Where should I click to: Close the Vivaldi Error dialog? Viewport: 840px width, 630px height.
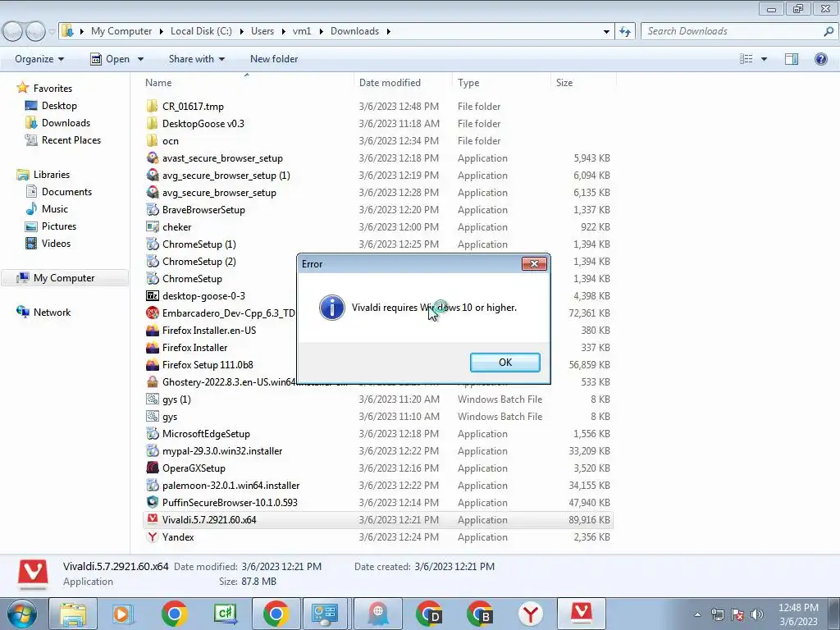click(533, 263)
